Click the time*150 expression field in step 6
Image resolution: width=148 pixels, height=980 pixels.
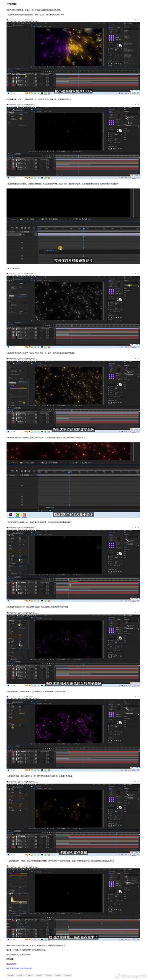50,507
